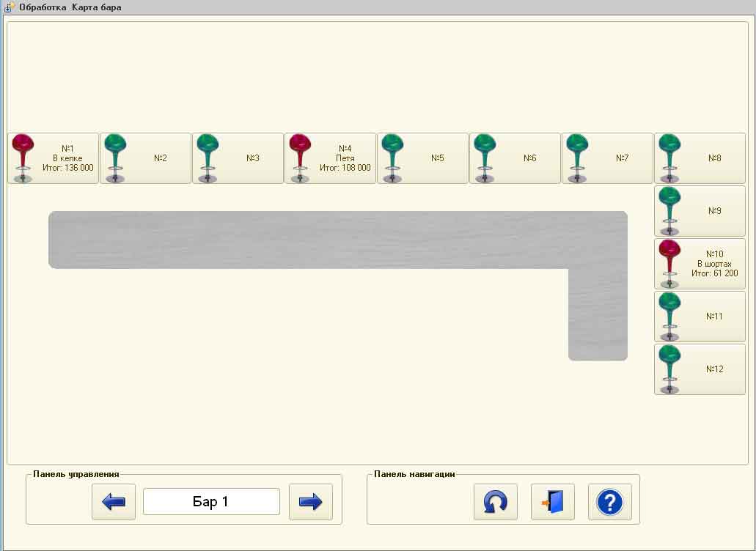
Task: Click the red stool icon at seat №1
Action: (23, 157)
